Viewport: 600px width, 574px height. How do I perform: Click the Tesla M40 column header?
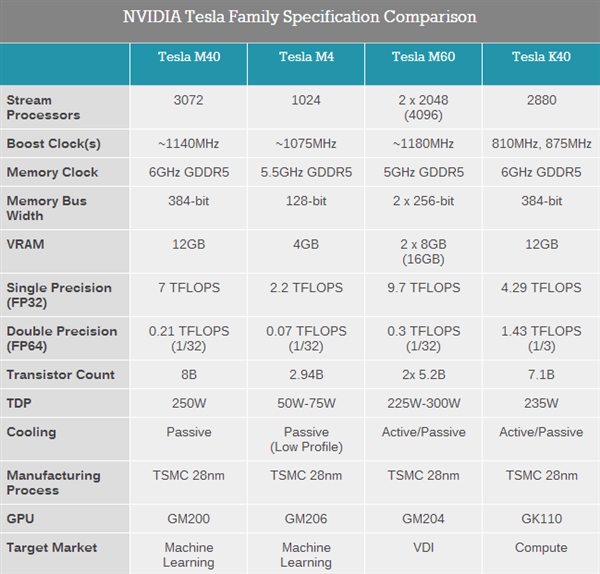tap(189, 57)
